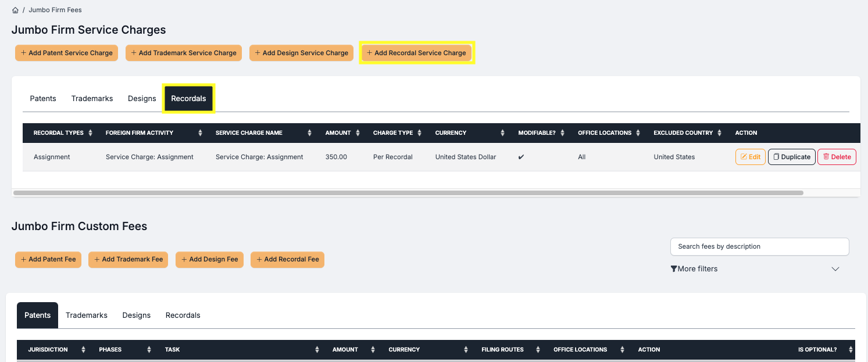Image resolution: width=868 pixels, height=362 pixels.
Task: Click the More filters funnel icon
Action: tap(674, 268)
